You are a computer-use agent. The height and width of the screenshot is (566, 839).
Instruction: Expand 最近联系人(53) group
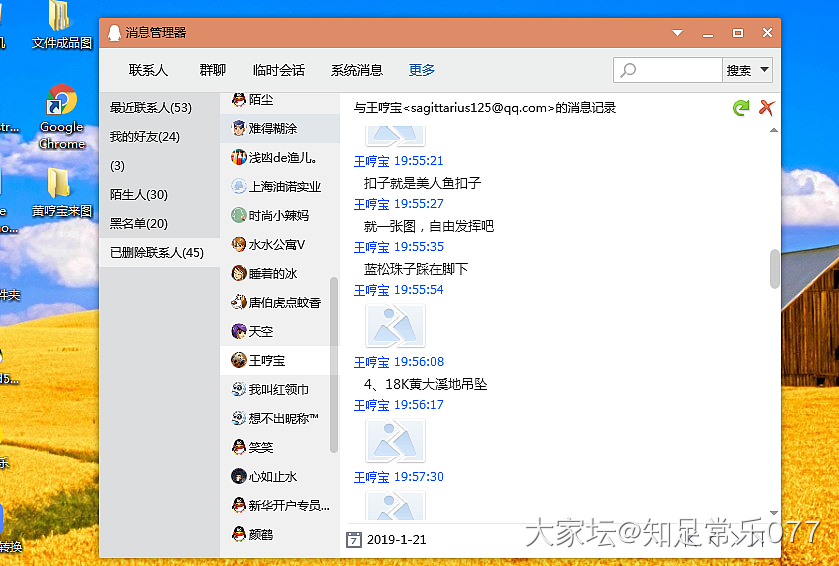coord(151,108)
